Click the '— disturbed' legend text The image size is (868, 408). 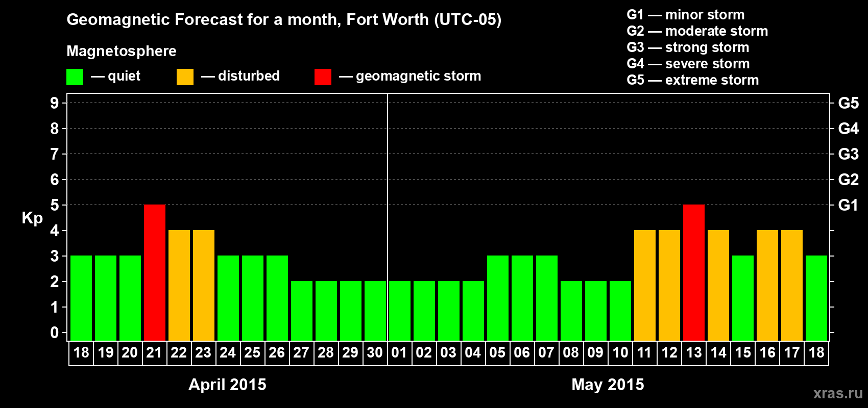(240, 76)
